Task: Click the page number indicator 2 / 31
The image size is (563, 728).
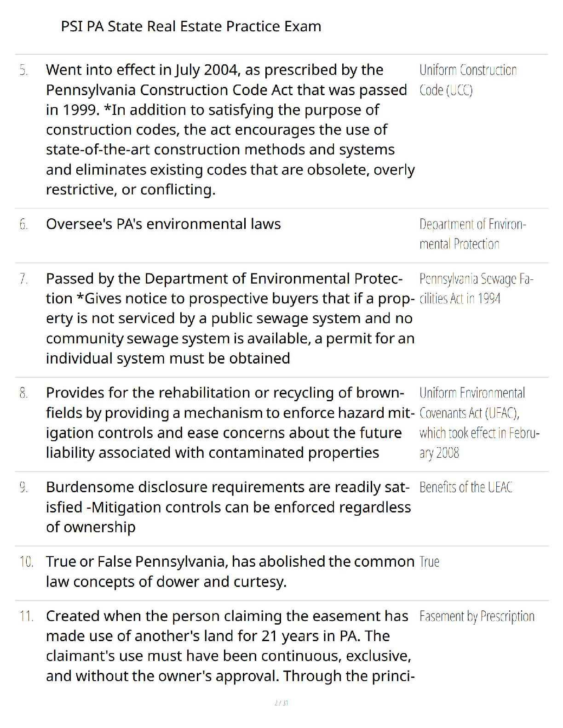Action: coord(281,703)
